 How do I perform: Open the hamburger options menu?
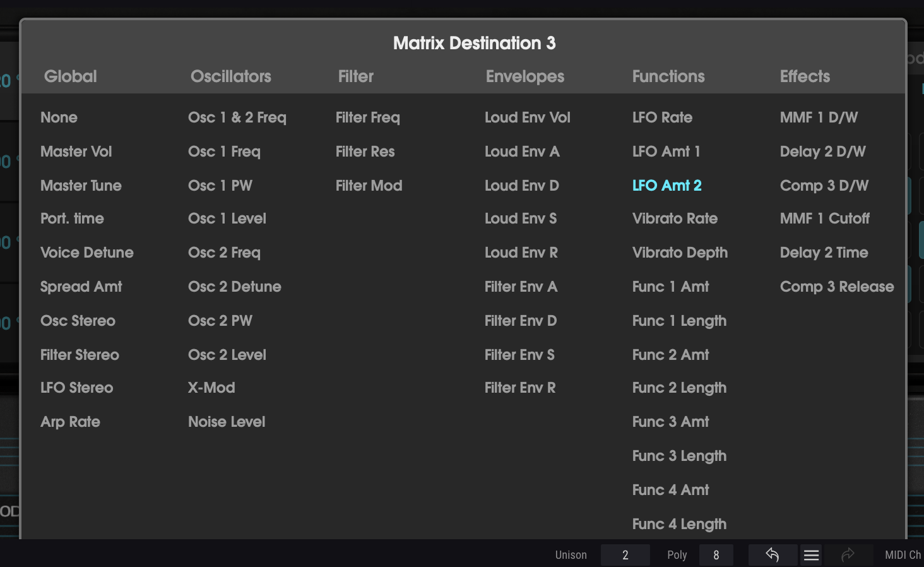coord(811,555)
